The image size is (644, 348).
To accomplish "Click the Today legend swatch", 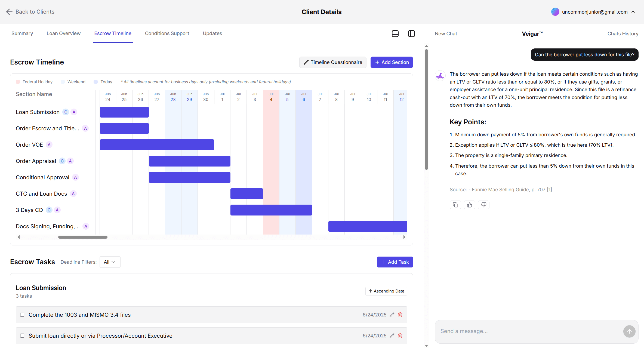I will [x=95, y=82].
